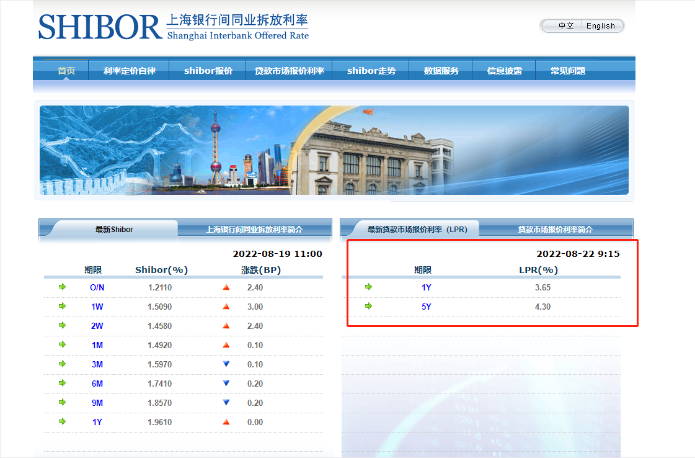Click the LPR value 3.65
695x458 pixels.
coord(543,287)
